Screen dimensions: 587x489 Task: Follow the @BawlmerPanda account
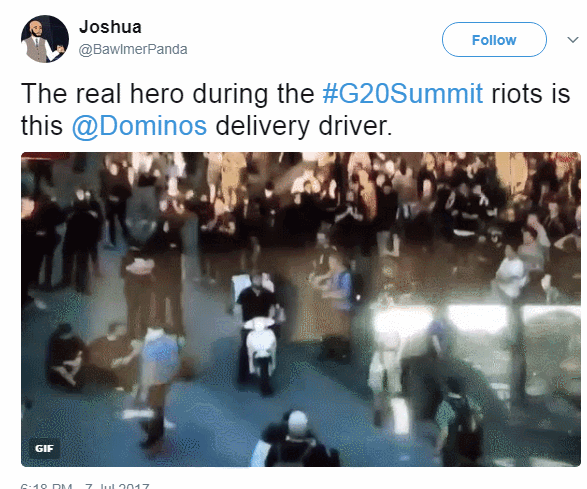494,40
